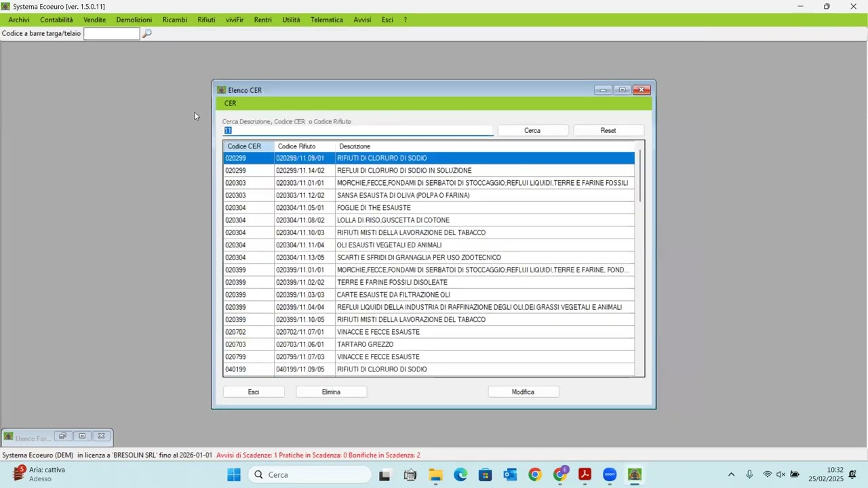Screen dimensions: 868x488
Task: Click the microphone tray icon
Action: pos(749,474)
